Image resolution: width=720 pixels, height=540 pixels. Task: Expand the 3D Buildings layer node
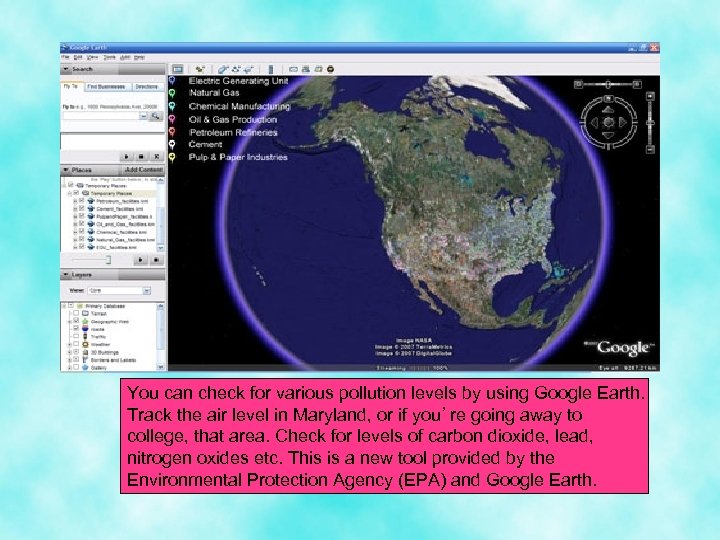click(70, 352)
